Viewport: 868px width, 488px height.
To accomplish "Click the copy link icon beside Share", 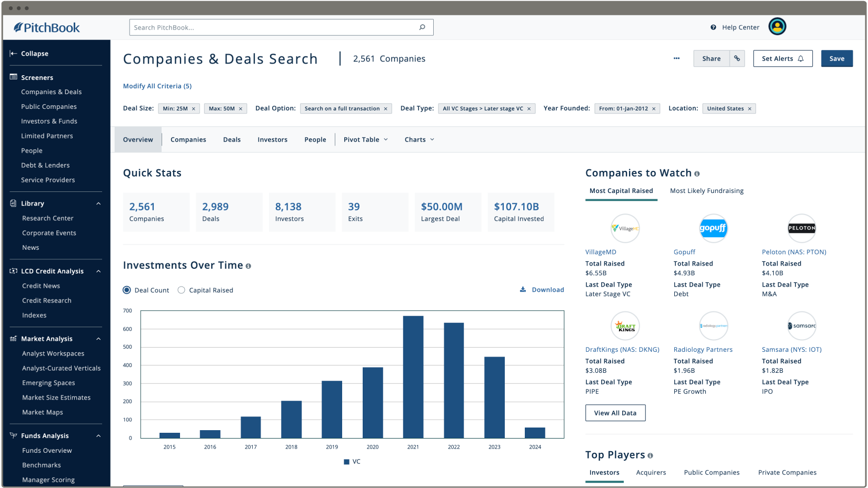I will coord(737,58).
